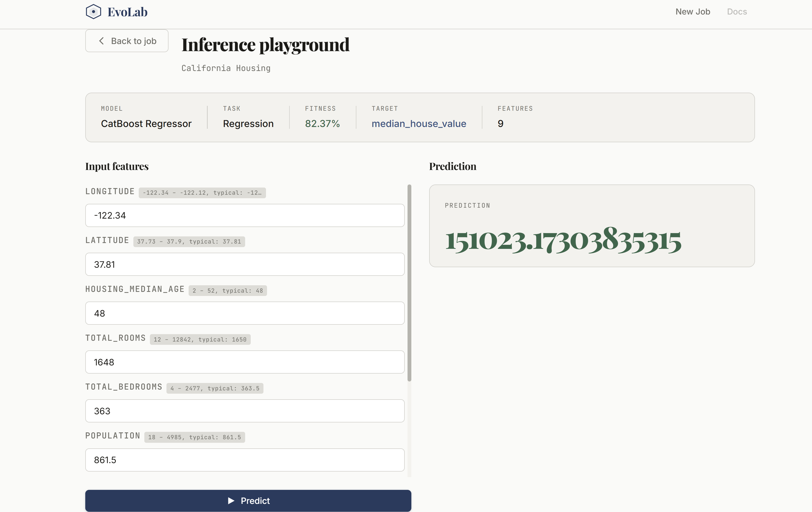Select the total_rooms input box
The height and width of the screenshot is (512, 812).
point(244,362)
